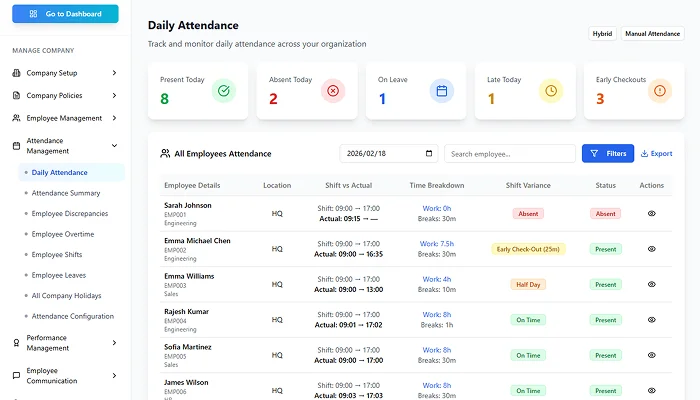Viewport: 700px width, 400px height.
Task: Expand the Performance Management section
Action: point(114,343)
